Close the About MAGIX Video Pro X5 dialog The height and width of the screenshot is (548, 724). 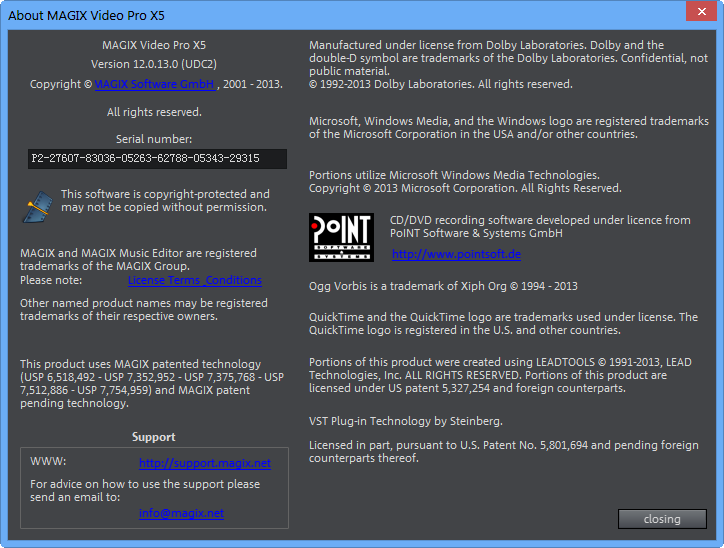[x=701, y=12]
